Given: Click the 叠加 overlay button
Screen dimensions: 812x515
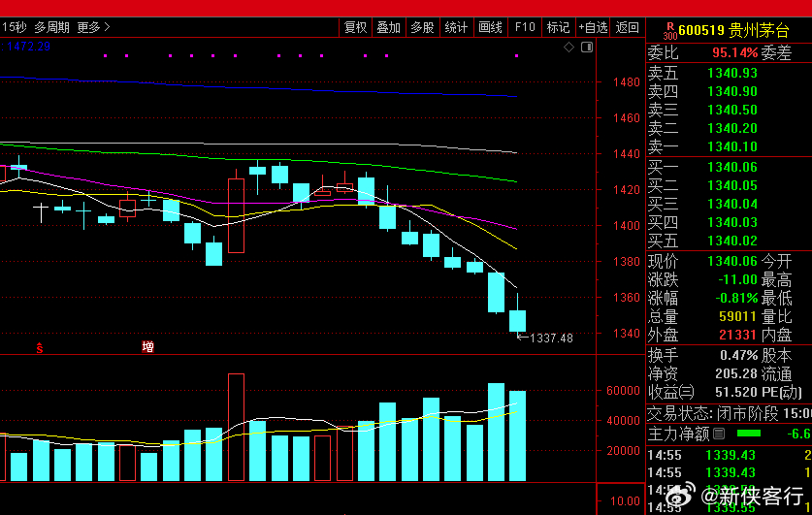Looking at the screenshot, I should point(388,27).
